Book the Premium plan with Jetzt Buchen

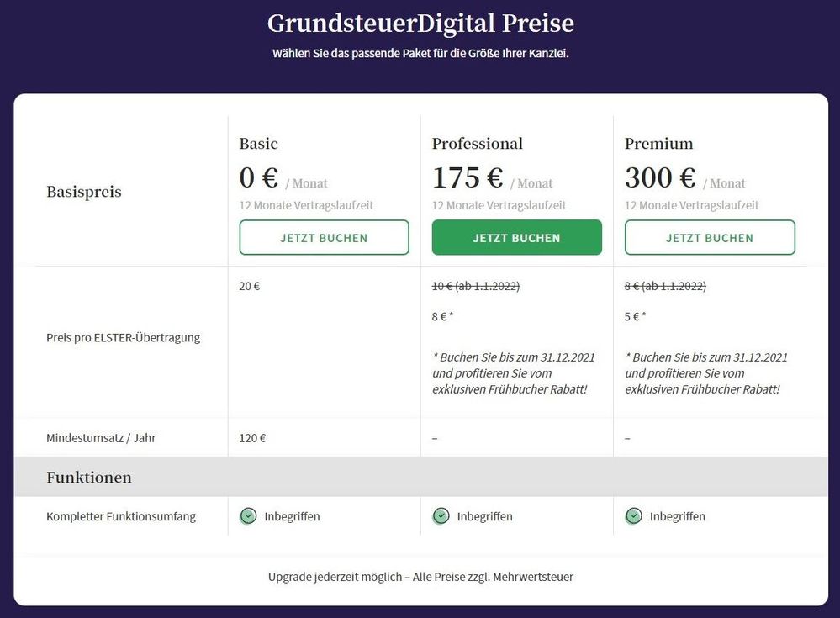(710, 237)
